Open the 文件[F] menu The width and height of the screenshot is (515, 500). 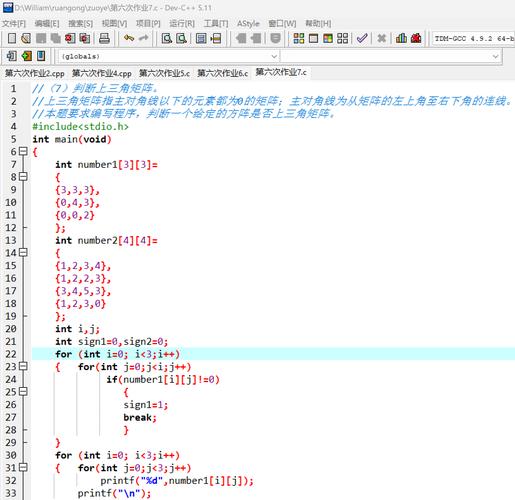(x=14, y=23)
